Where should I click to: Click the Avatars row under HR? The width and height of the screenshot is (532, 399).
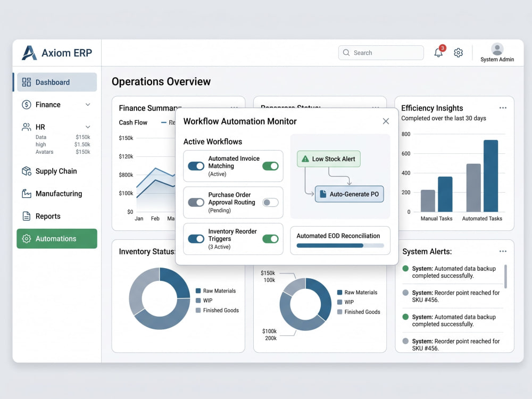[x=63, y=152]
